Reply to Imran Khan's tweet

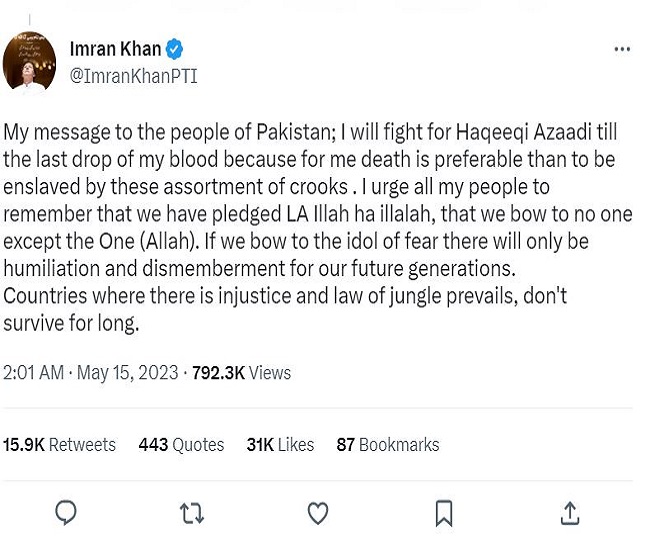[x=66, y=513]
